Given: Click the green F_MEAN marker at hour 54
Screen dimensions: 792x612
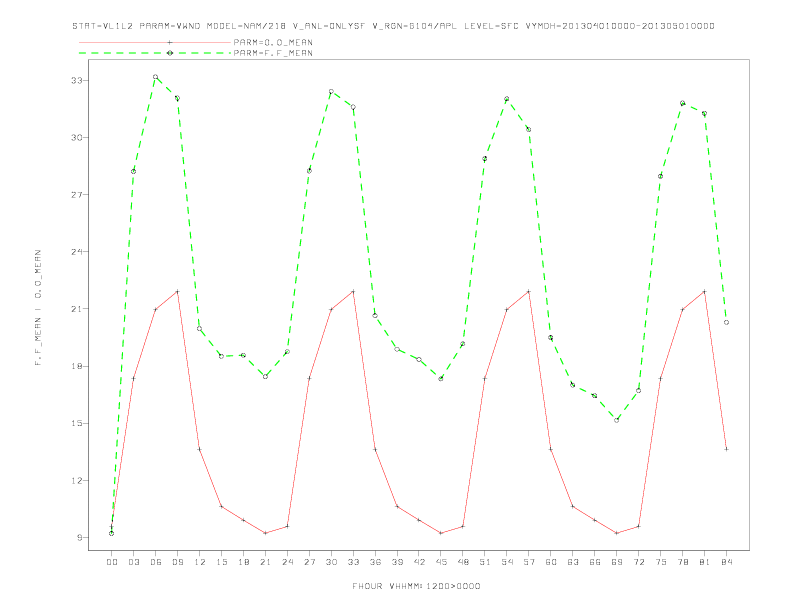Looking at the screenshot, I should [507, 99].
